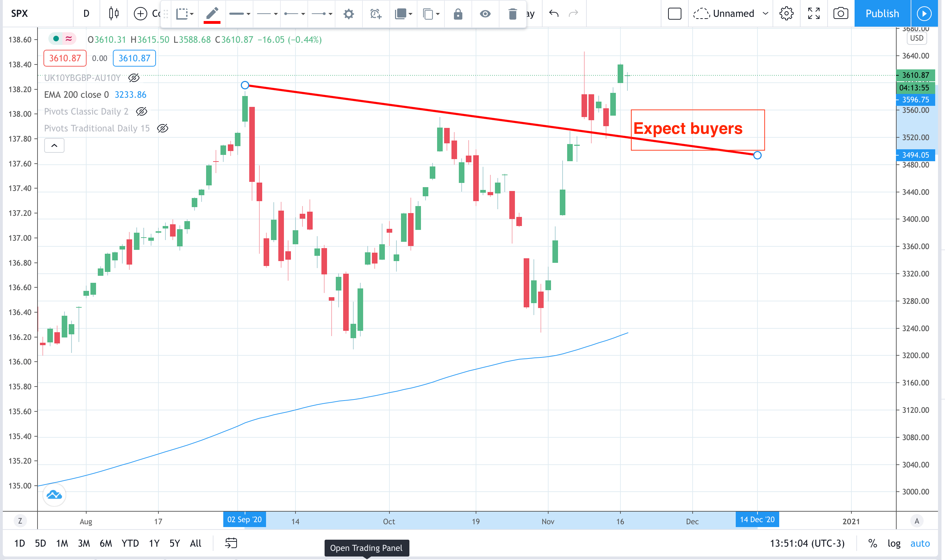Select the 3M time range
Image resolution: width=945 pixels, height=560 pixels.
click(x=84, y=543)
